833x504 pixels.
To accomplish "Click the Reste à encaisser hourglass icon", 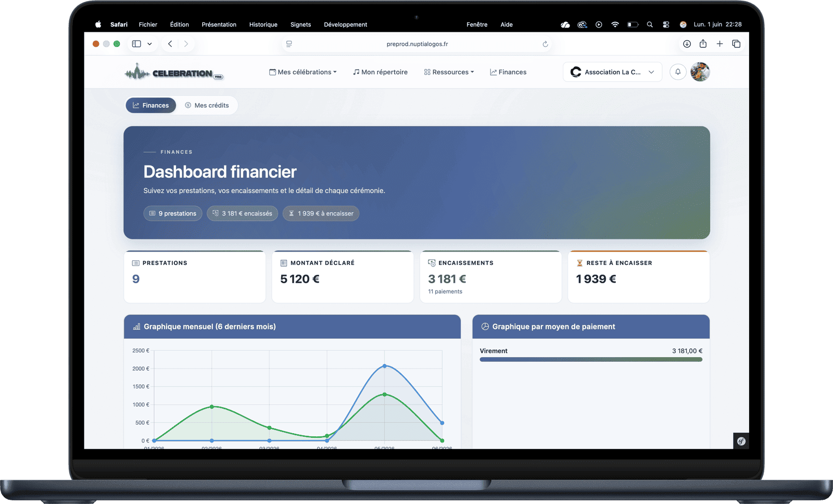I will point(579,263).
